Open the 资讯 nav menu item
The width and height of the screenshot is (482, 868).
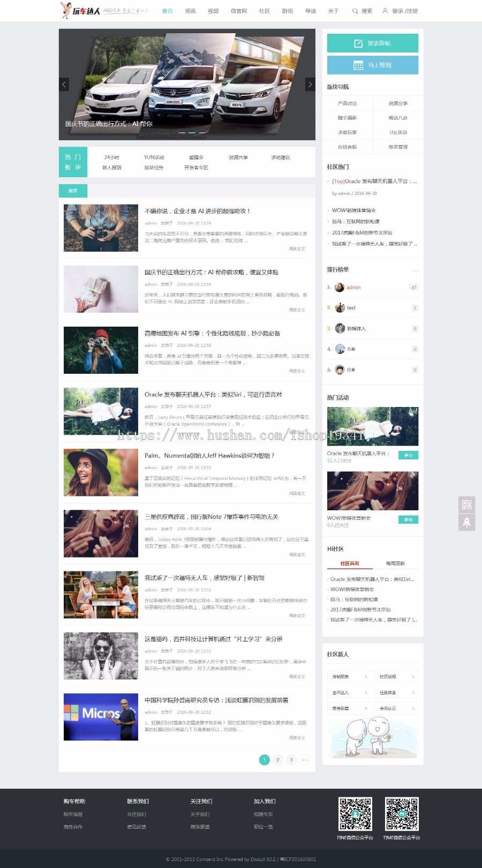tap(190, 11)
